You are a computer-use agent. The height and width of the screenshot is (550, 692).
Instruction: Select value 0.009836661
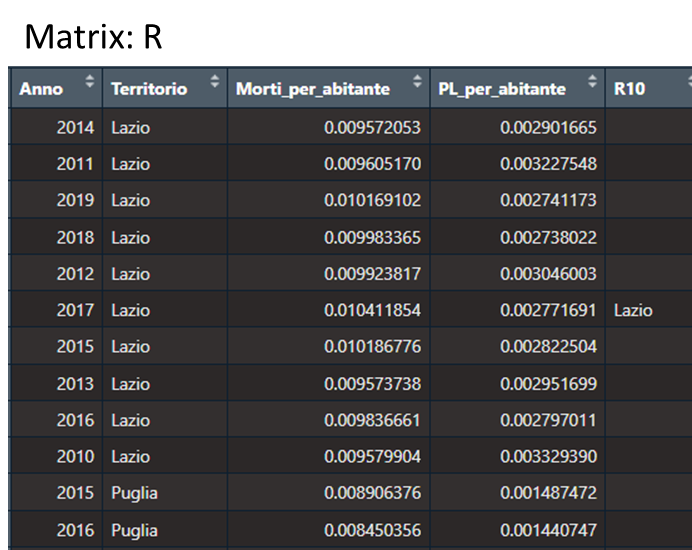point(372,420)
